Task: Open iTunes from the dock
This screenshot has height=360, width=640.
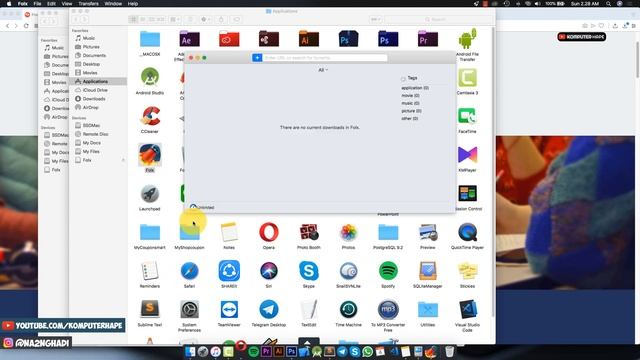Action: click(x=216, y=351)
